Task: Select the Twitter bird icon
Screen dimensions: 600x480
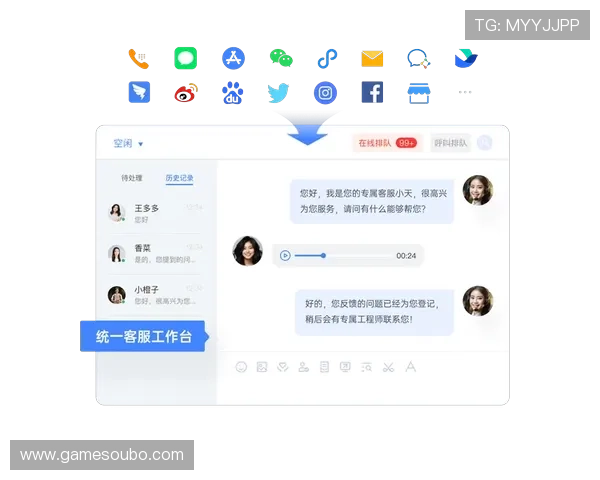Action: [278, 93]
